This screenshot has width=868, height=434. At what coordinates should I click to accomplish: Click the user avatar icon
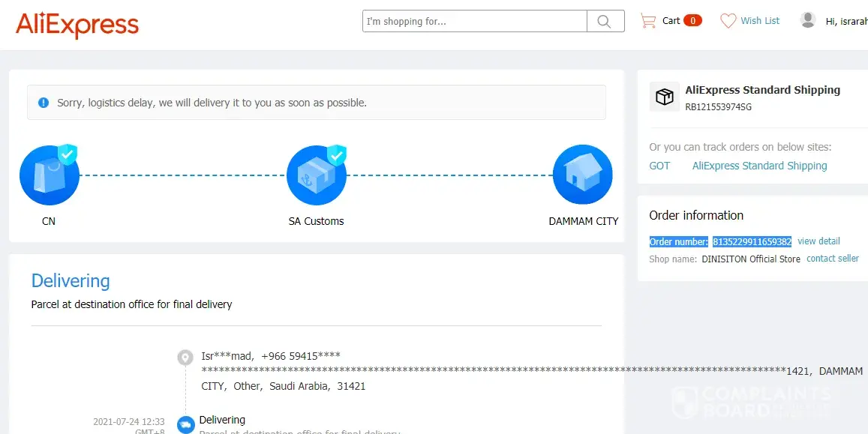pos(808,20)
